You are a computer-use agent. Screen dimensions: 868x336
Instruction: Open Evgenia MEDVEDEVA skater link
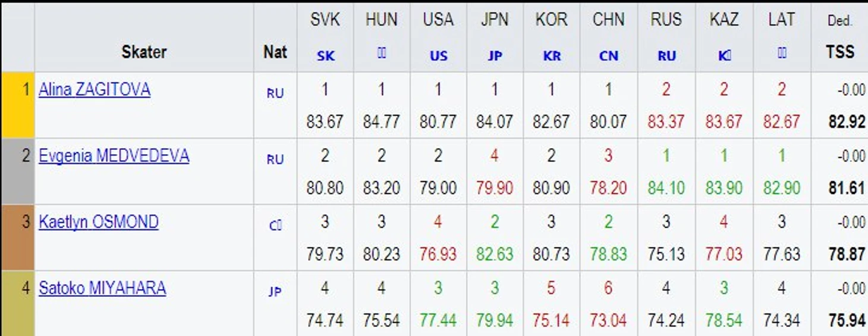(114, 156)
